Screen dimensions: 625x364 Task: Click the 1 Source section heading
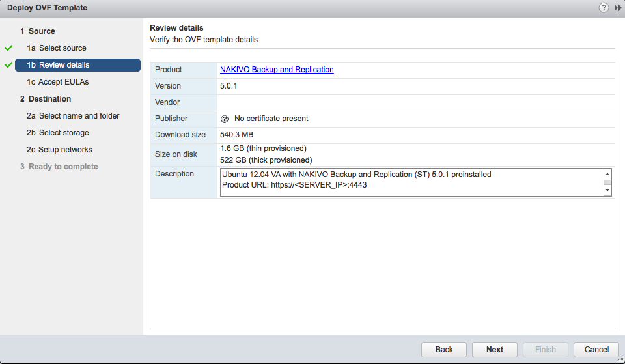pos(38,31)
